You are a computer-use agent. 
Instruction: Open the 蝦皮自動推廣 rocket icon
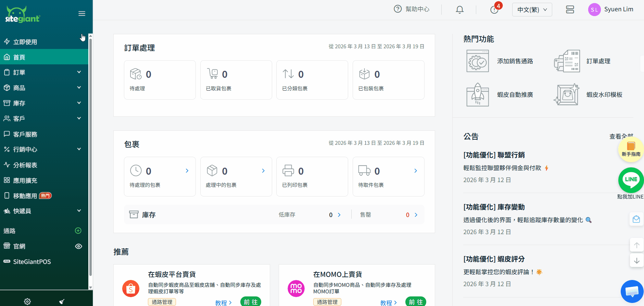point(478,95)
